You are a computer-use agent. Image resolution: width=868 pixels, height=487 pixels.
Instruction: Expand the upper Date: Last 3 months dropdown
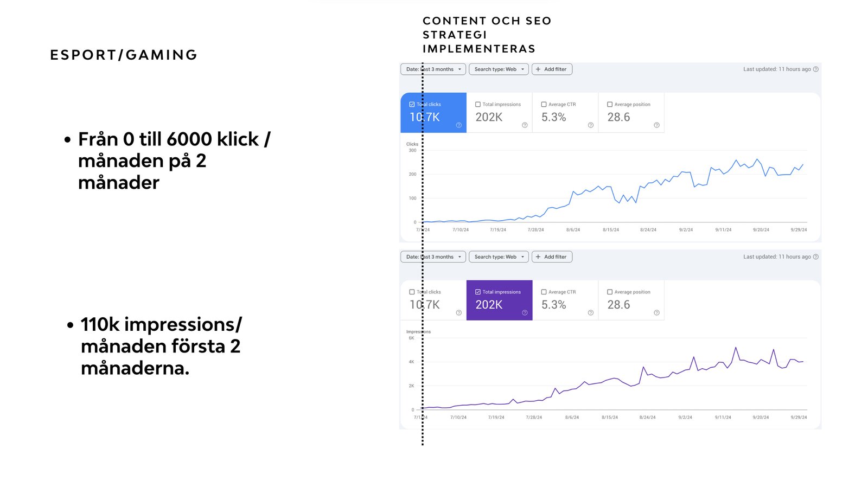433,69
